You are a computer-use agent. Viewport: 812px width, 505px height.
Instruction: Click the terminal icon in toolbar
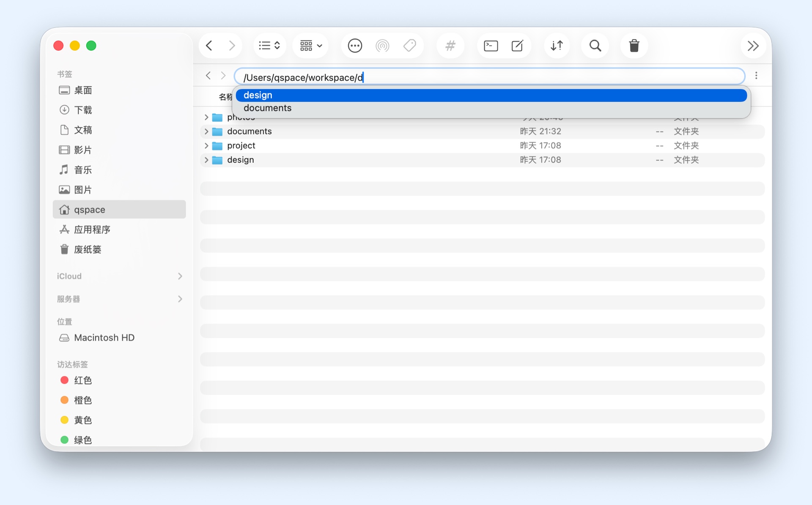coord(491,46)
